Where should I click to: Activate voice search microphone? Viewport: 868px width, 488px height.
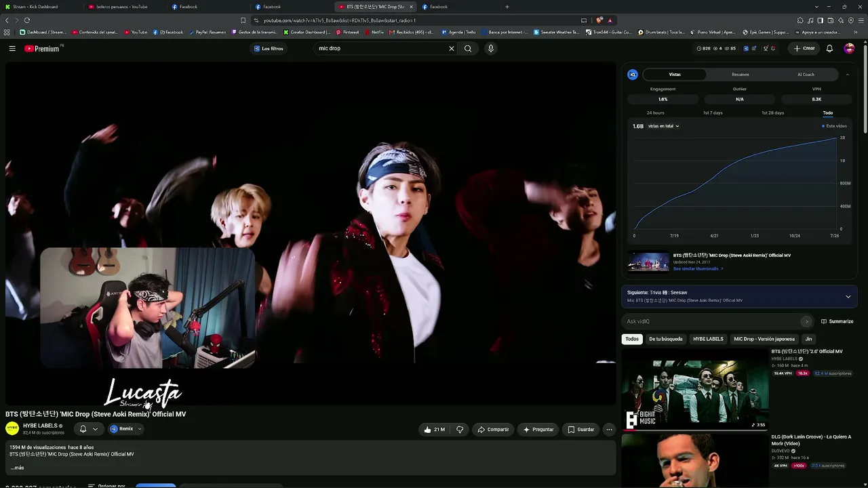(491, 49)
